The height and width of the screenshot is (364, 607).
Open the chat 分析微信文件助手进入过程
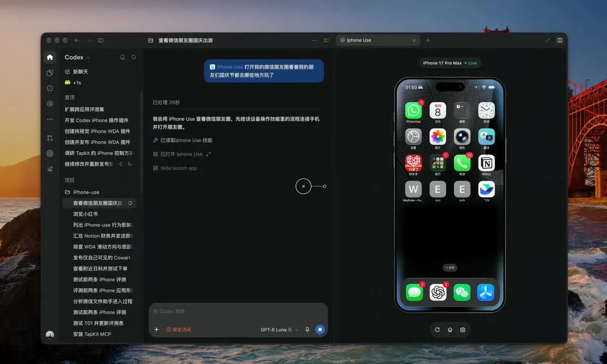click(103, 301)
